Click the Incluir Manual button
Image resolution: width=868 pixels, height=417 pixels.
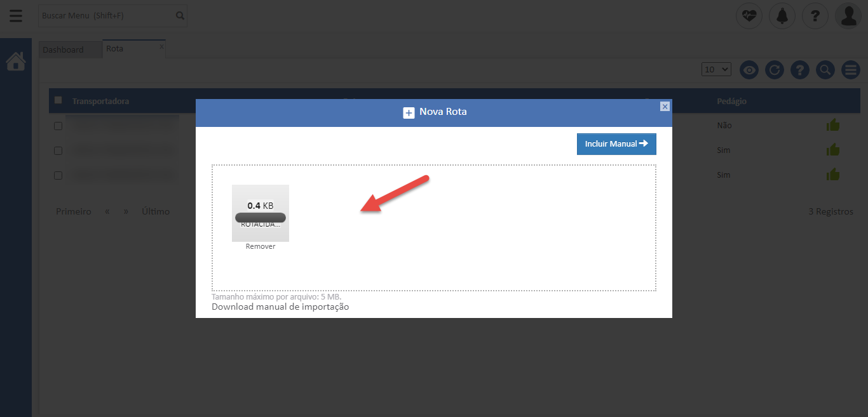pyautogui.click(x=616, y=144)
